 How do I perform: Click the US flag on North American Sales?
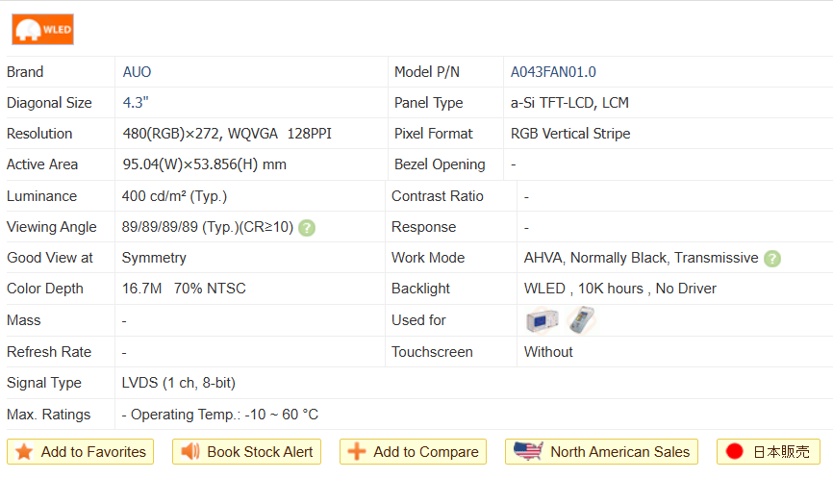[528, 451]
